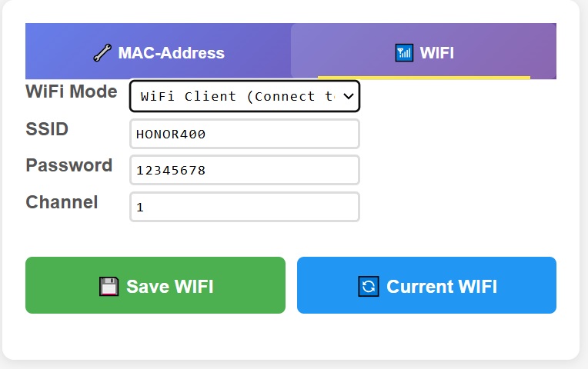Click empty white area below the buttons
This screenshot has height=369, width=588.
(x=291, y=337)
